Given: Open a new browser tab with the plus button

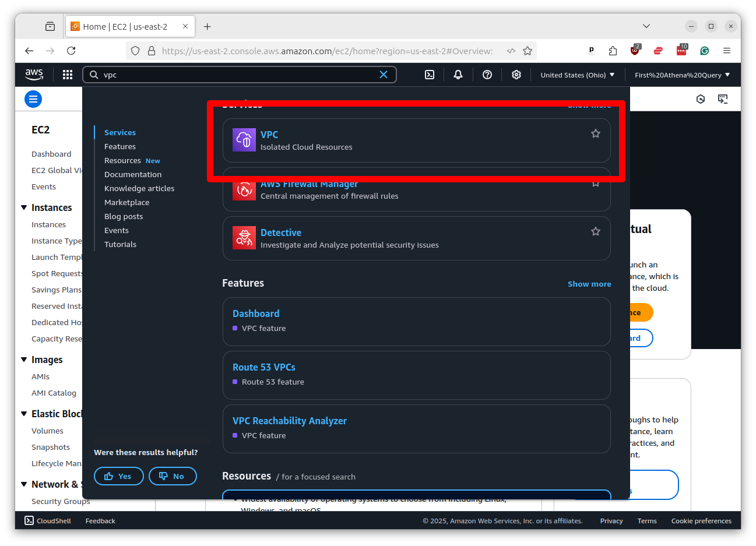Looking at the screenshot, I should pos(207,26).
